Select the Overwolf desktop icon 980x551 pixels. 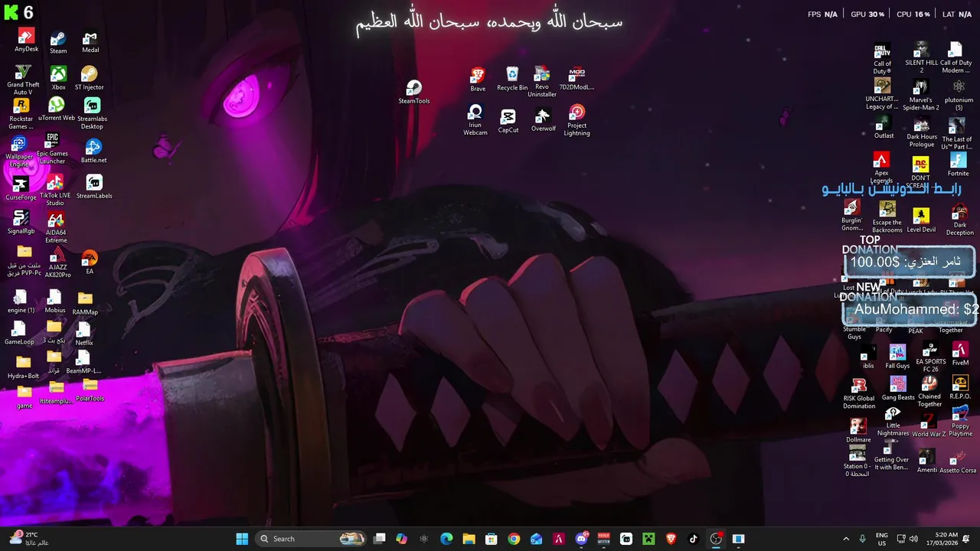click(x=543, y=119)
